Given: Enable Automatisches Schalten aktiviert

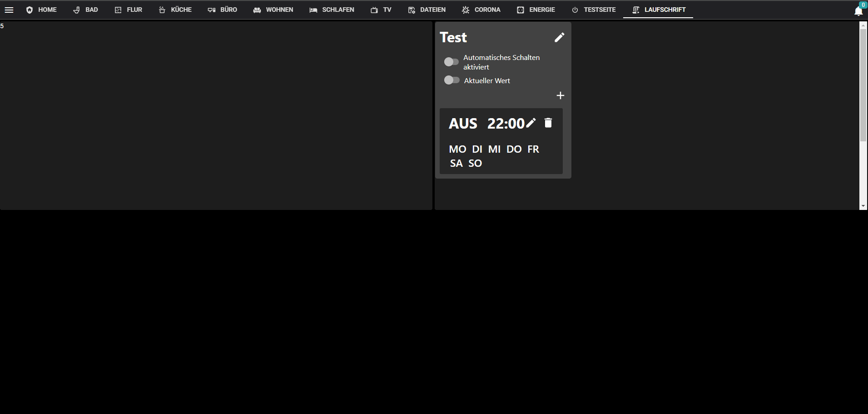Looking at the screenshot, I should 451,62.
